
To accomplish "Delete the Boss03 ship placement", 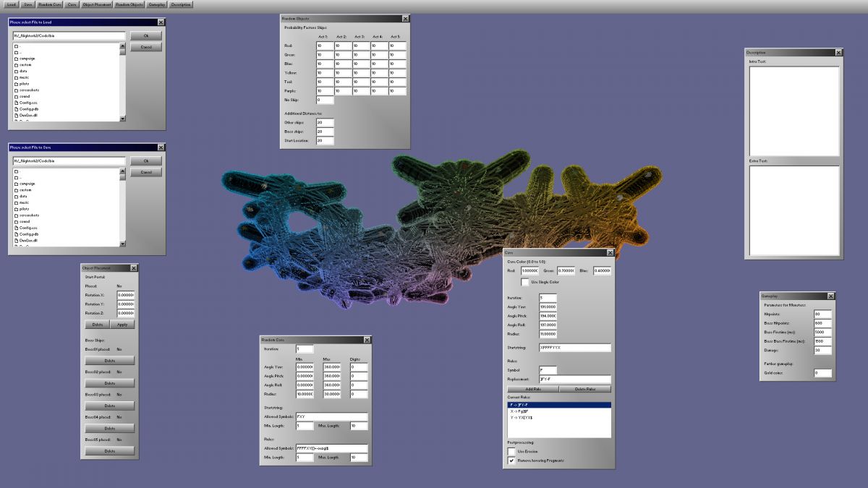I will (109, 406).
